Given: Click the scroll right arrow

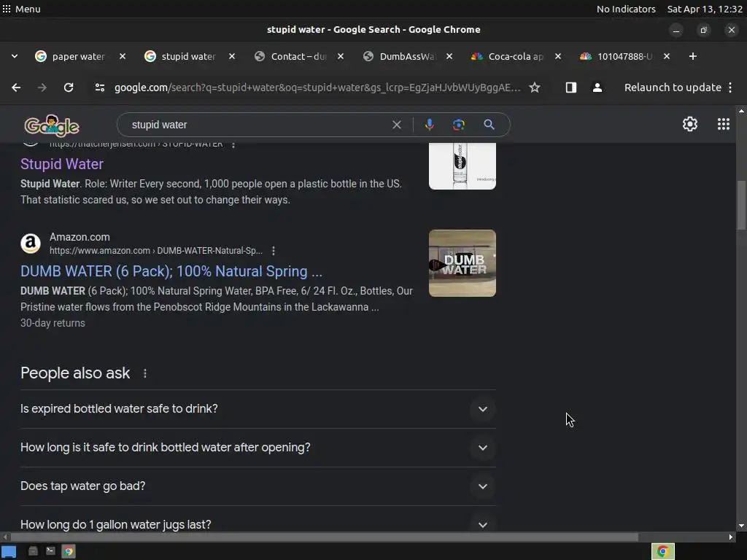Looking at the screenshot, I should (x=731, y=537).
